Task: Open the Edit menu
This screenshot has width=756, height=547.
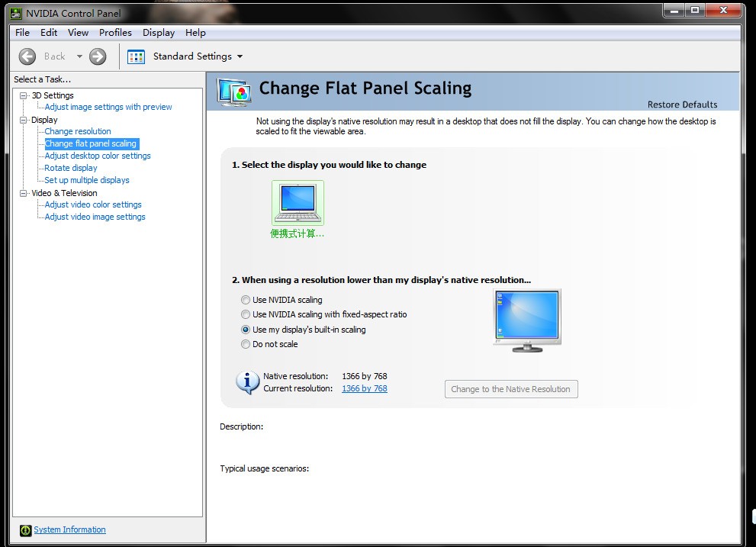Action: coord(49,32)
